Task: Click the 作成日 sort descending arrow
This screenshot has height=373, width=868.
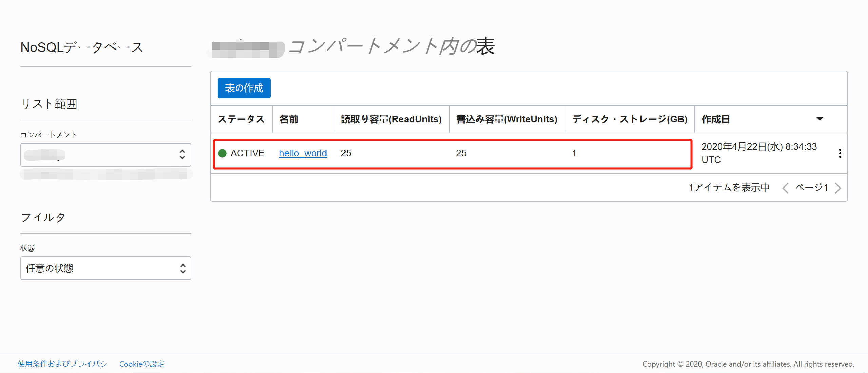Action: [x=820, y=119]
